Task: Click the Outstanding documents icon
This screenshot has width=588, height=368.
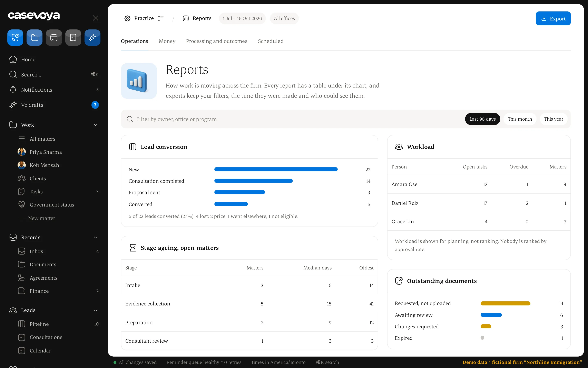Action: click(399, 281)
